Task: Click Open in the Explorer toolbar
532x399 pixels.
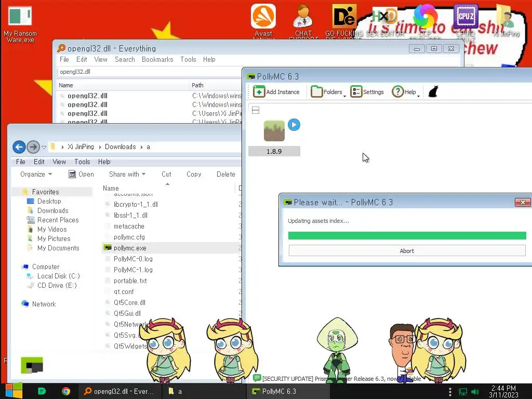Action: (81, 174)
